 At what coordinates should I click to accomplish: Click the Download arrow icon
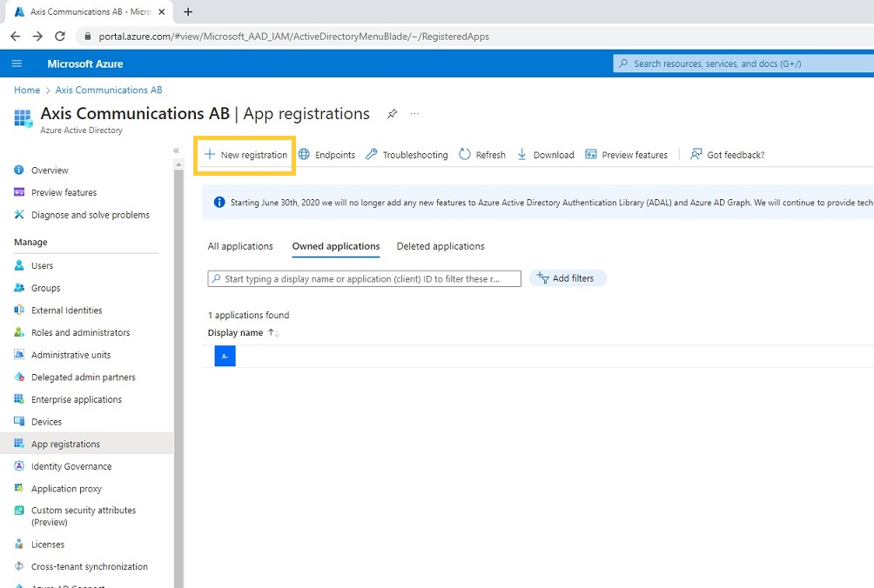[x=521, y=154]
